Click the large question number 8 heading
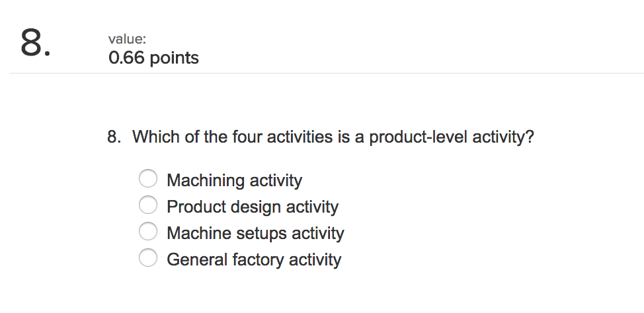 point(35,45)
